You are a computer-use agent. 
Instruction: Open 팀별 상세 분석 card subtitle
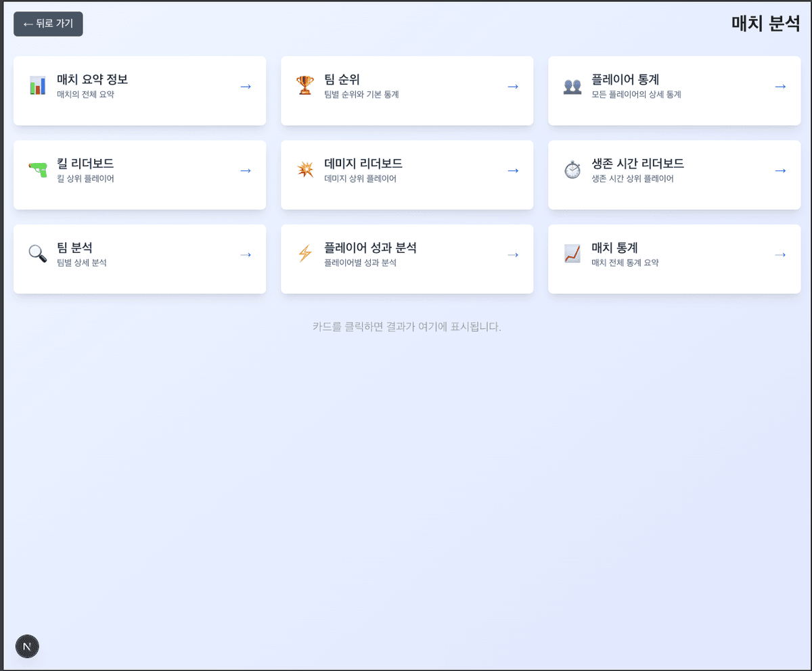82,263
